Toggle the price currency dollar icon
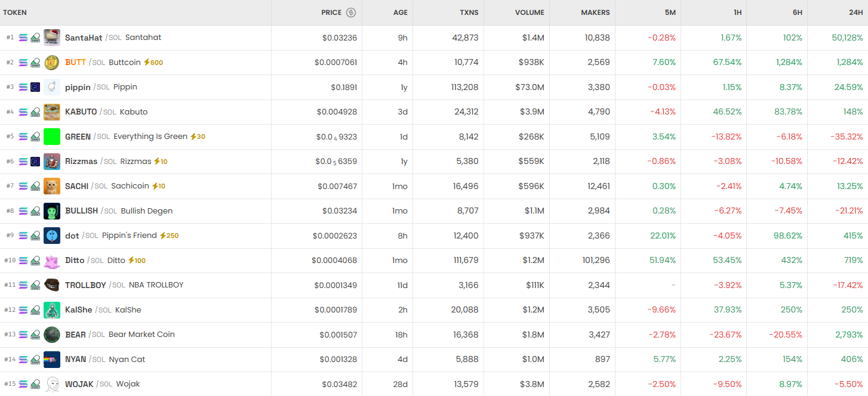 (351, 13)
